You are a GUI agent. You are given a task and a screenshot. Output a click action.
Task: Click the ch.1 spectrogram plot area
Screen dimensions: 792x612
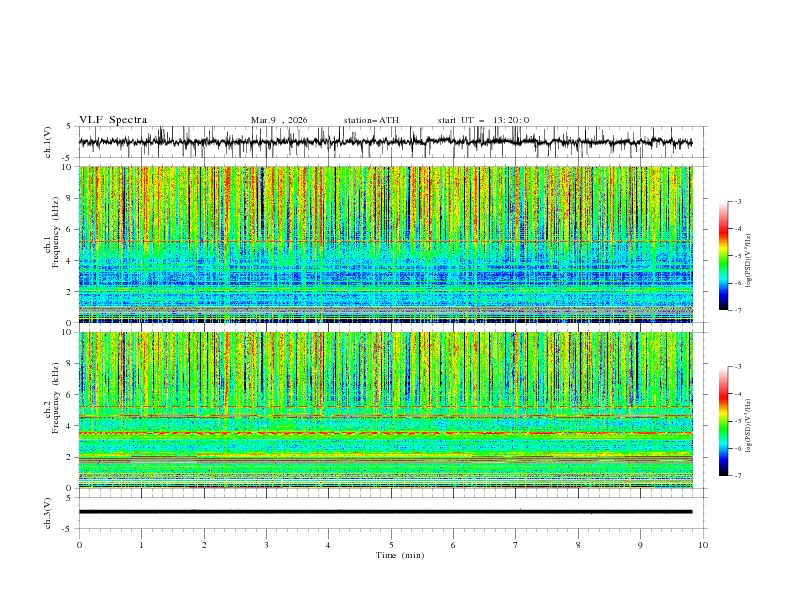pyautogui.click(x=385, y=244)
